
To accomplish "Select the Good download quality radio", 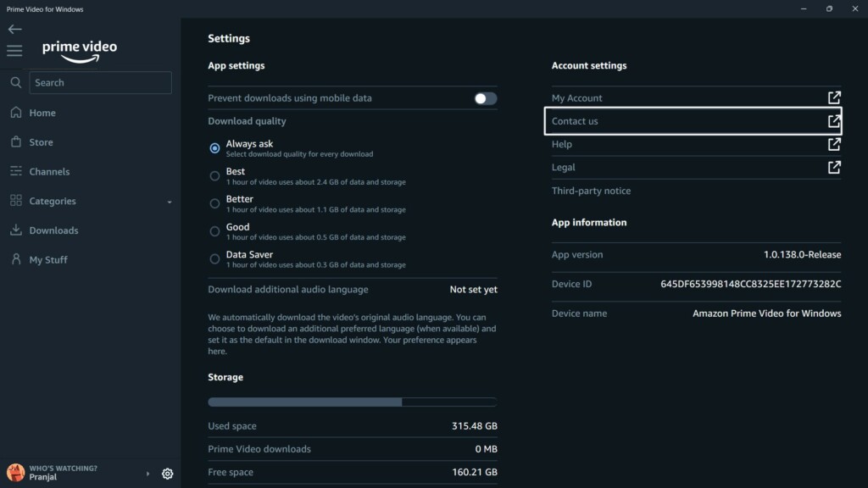I will tap(214, 231).
